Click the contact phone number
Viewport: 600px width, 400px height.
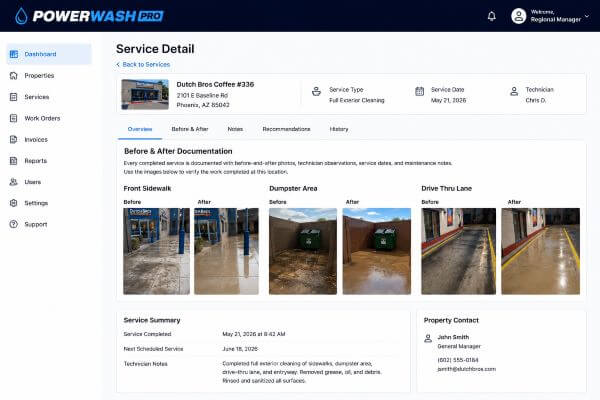[x=458, y=360]
